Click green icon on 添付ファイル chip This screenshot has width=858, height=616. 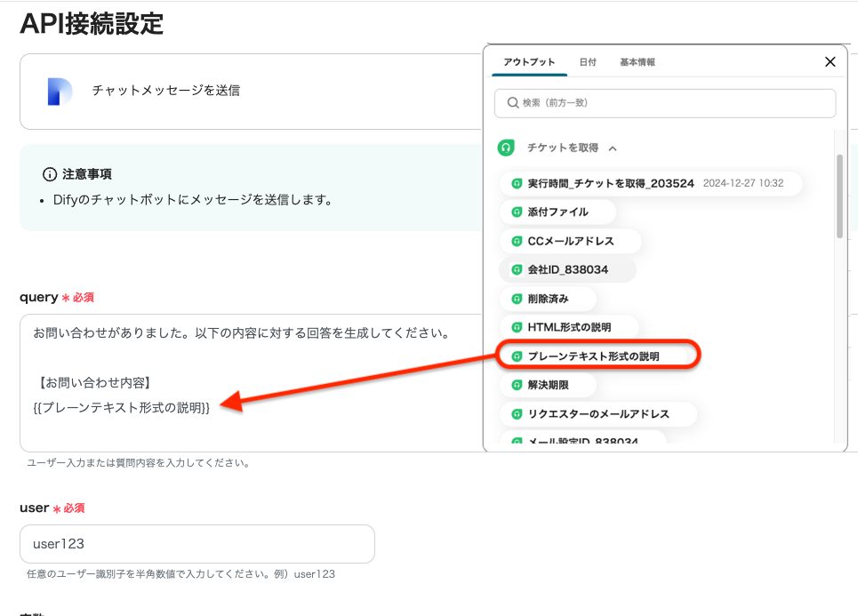tap(517, 212)
